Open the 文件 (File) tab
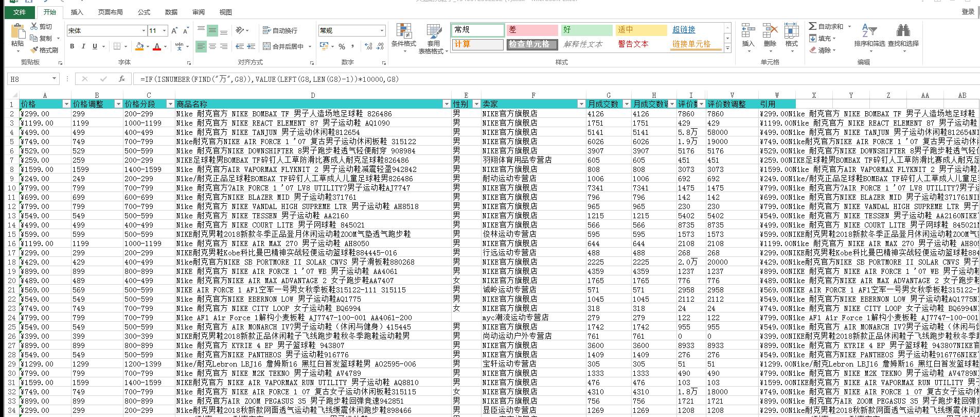 tap(20, 12)
